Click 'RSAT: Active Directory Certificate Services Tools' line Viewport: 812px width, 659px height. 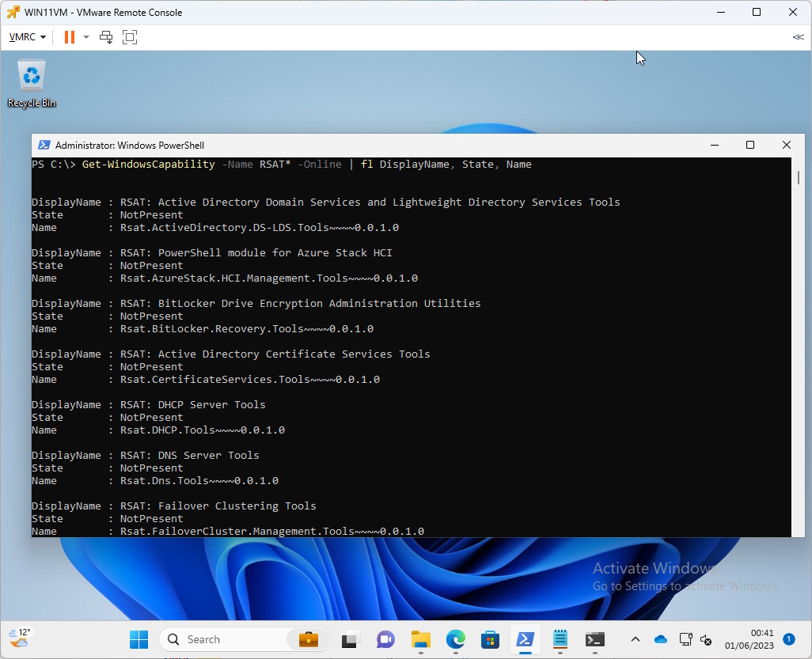click(x=275, y=354)
